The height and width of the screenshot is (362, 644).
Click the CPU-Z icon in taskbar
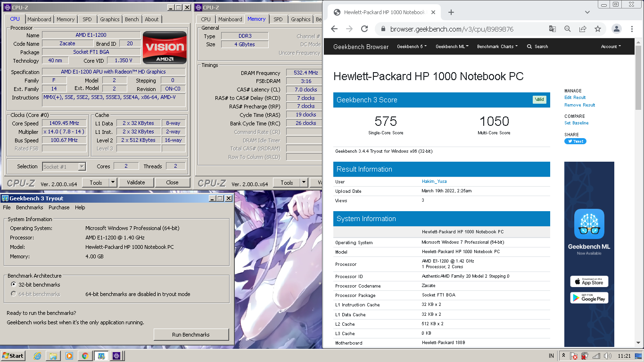pos(116,356)
